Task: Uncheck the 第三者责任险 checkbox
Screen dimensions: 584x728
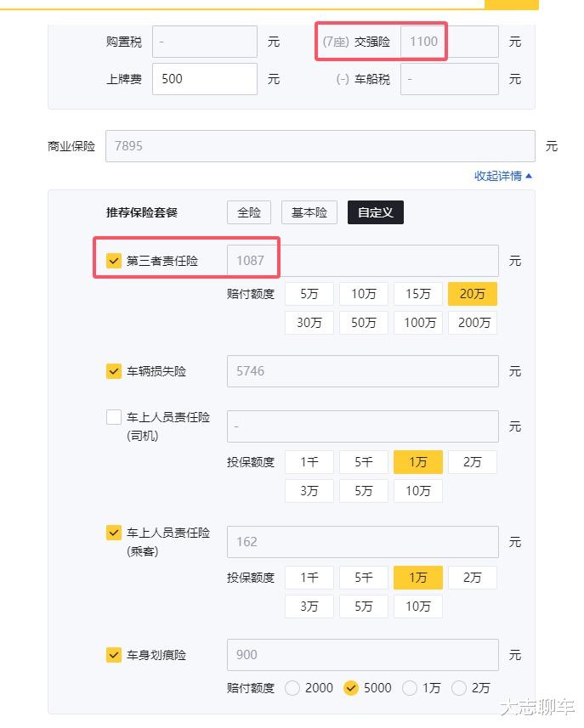Action: point(114,261)
